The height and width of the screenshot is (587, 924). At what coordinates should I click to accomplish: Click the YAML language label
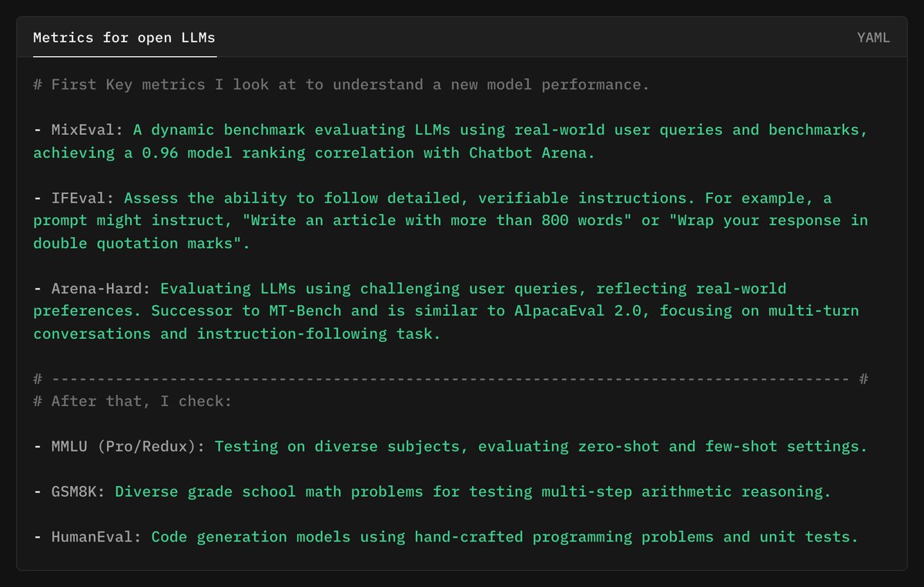coord(873,37)
